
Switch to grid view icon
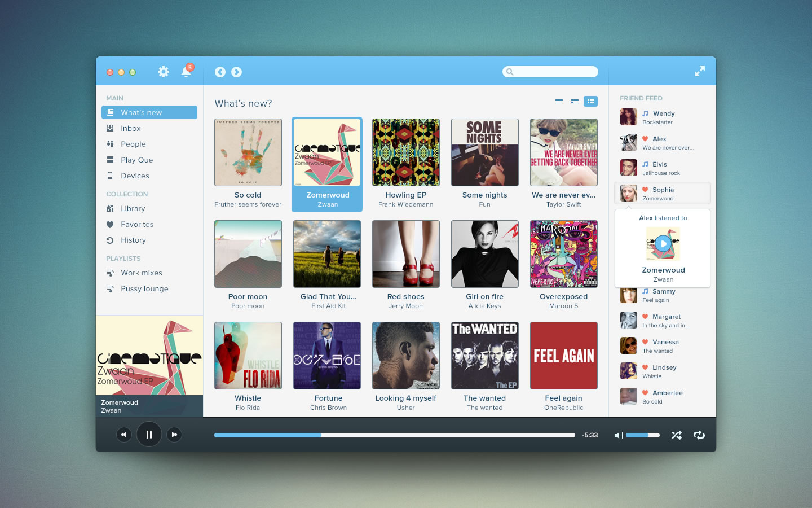pos(590,102)
